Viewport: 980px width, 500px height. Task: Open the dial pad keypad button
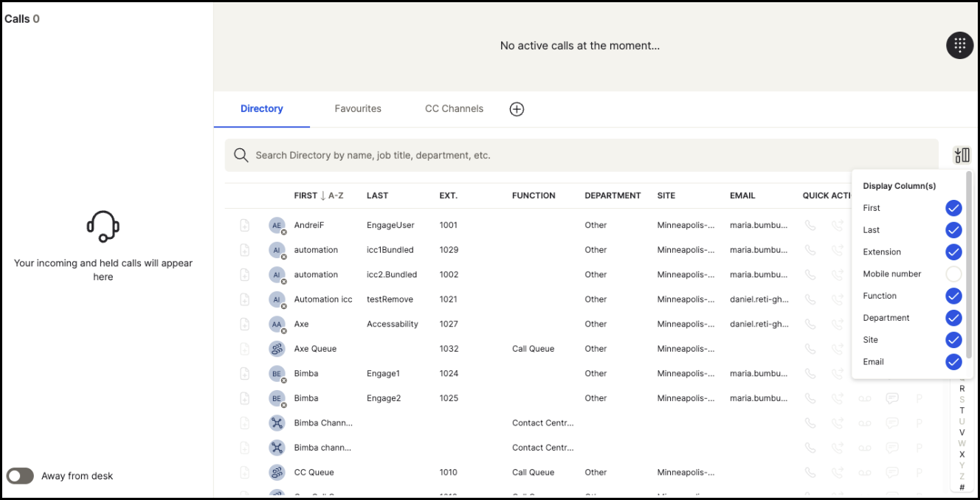tap(959, 46)
